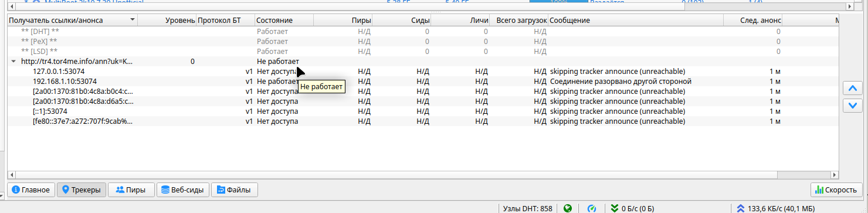The height and width of the screenshot is (213, 868).
Task: Sort by Пиры column header
Action: click(343, 21)
